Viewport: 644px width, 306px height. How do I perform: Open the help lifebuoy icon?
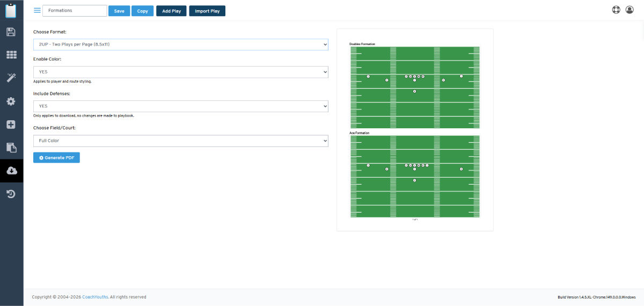(x=616, y=10)
